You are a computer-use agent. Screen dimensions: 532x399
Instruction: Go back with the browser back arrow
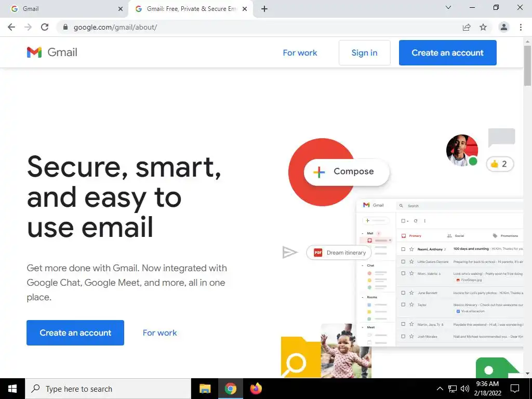(11, 27)
